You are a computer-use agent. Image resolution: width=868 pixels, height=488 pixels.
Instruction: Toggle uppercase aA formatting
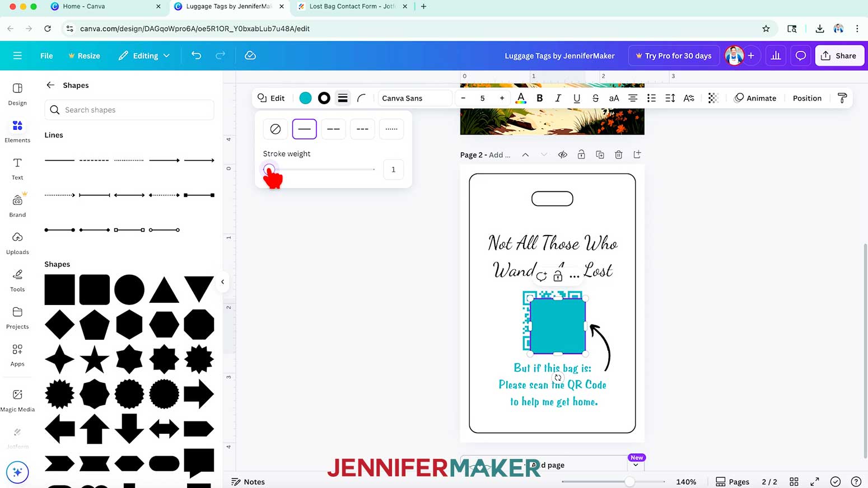tap(614, 98)
